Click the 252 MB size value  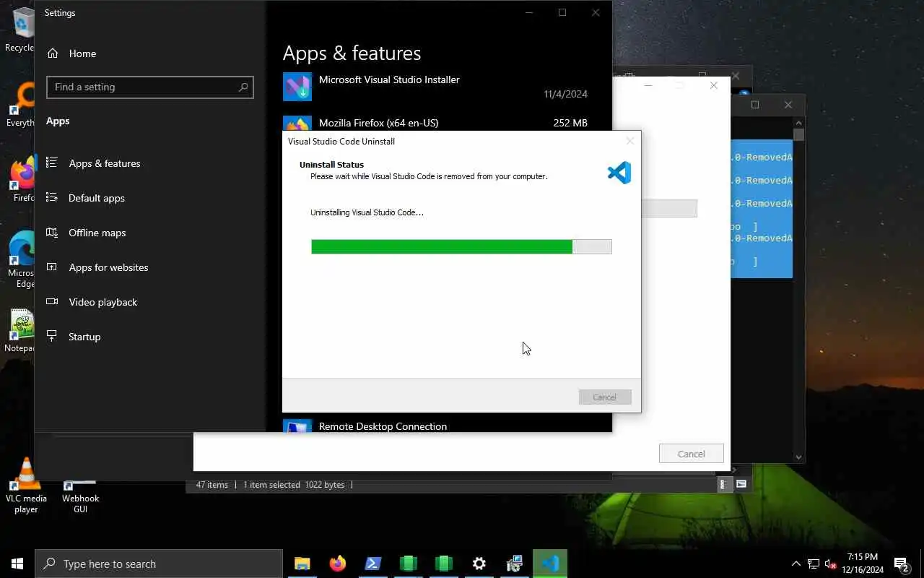tap(570, 123)
